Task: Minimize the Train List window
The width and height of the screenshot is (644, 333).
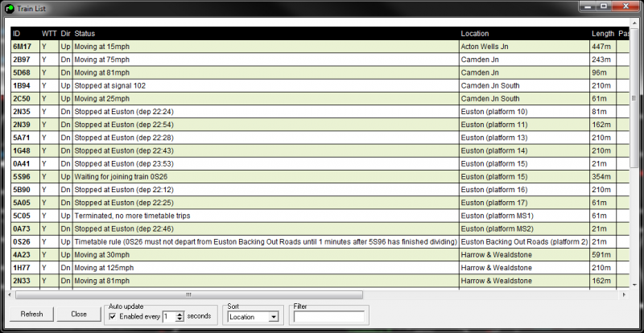Action: (x=588, y=6)
